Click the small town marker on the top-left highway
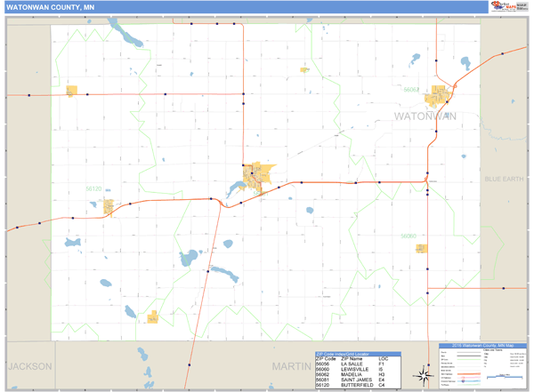Screen dimensions: 534x392 click(x=77, y=90)
